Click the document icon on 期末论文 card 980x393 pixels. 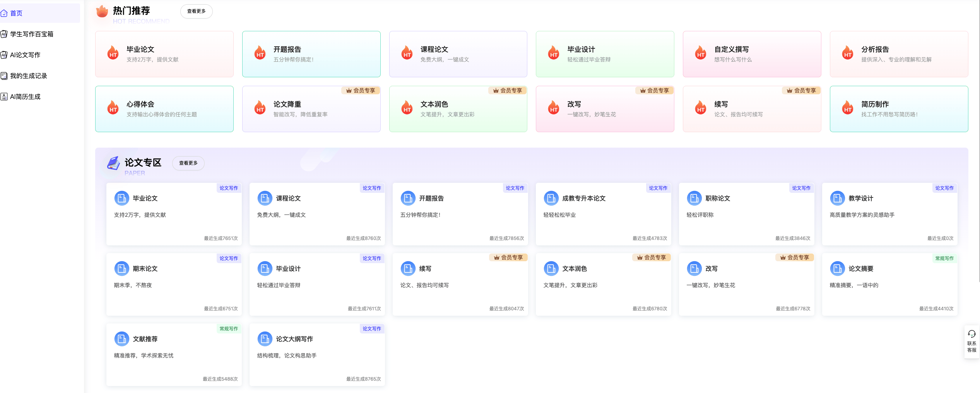tap(122, 269)
